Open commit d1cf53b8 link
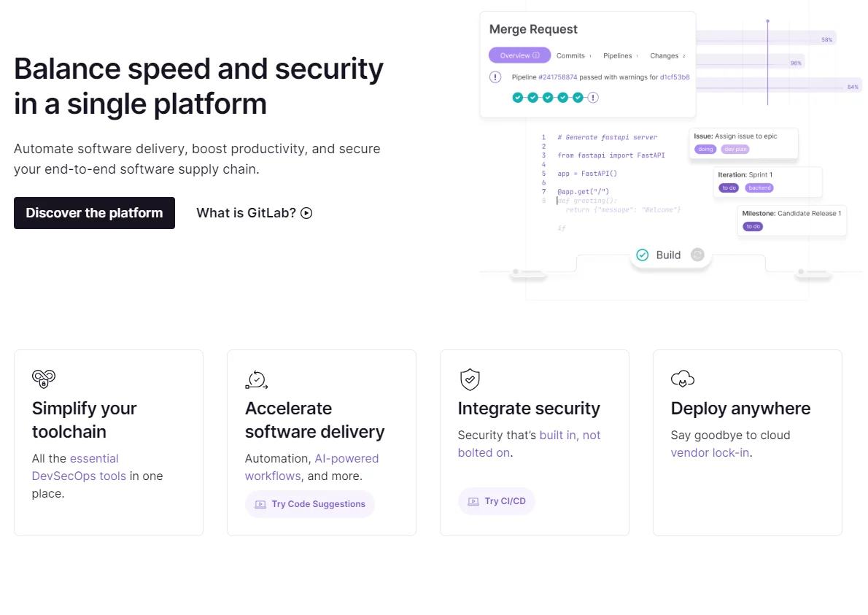 point(674,77)
